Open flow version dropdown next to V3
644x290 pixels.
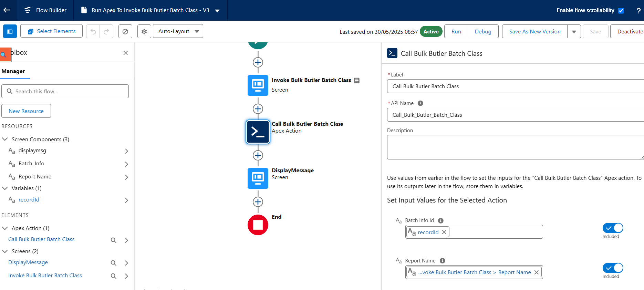pyautogui.click(x=217, y=11)
